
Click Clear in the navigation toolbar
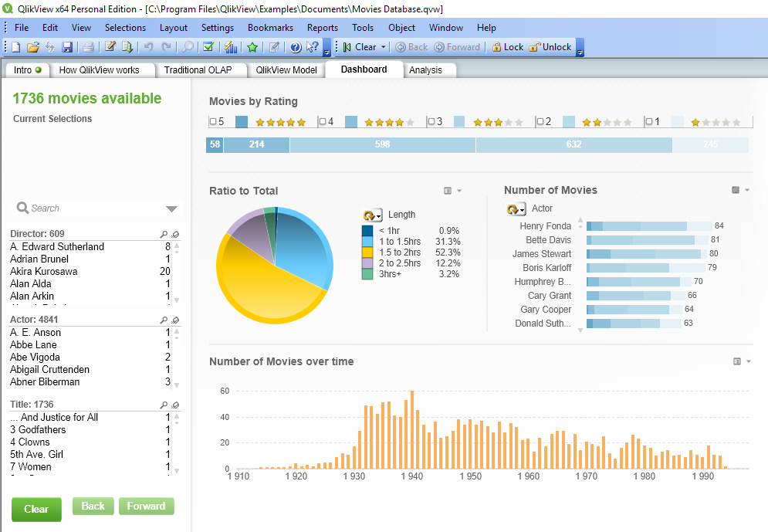pyautogui.click(x=360, y=47)
